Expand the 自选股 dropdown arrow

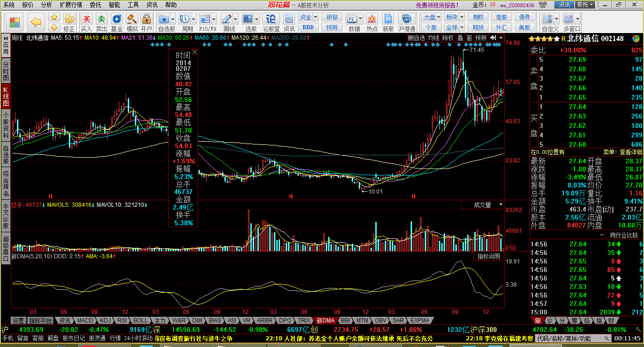173,19
